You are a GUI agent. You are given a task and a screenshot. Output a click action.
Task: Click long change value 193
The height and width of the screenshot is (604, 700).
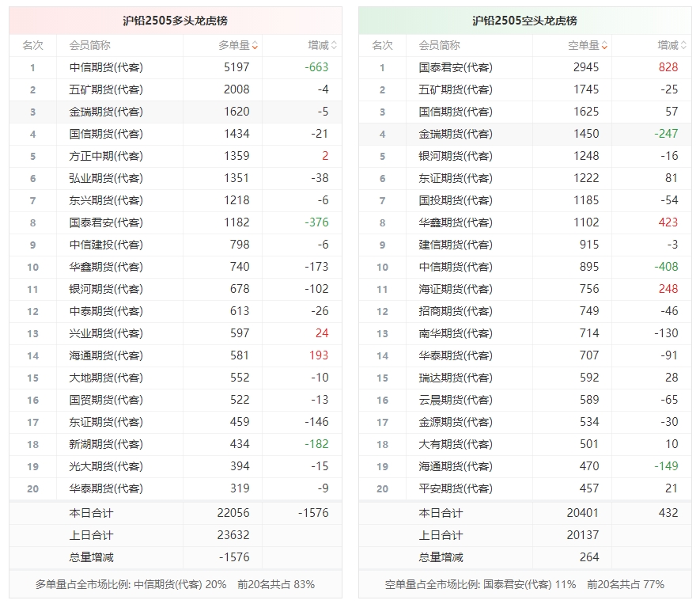(319, 355)
